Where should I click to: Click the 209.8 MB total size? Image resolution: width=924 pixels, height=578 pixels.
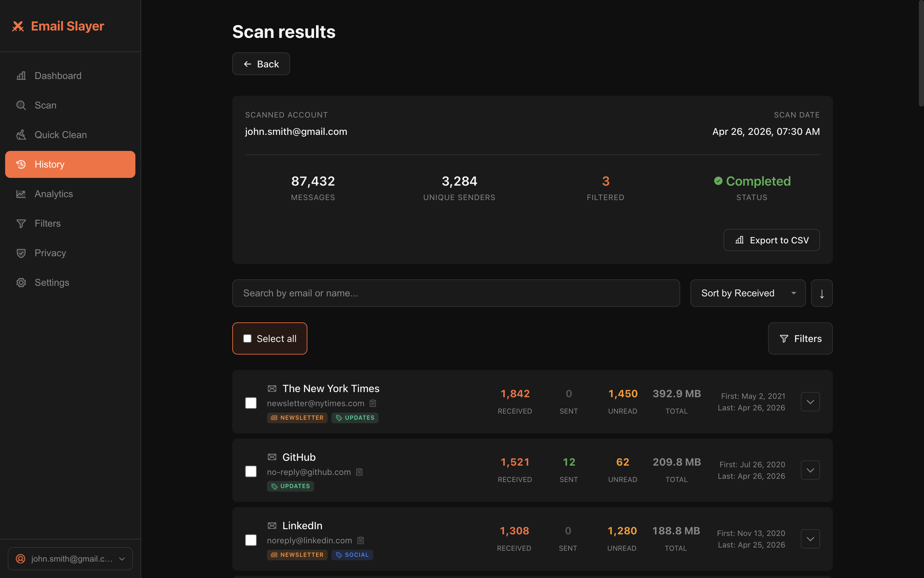677,462
